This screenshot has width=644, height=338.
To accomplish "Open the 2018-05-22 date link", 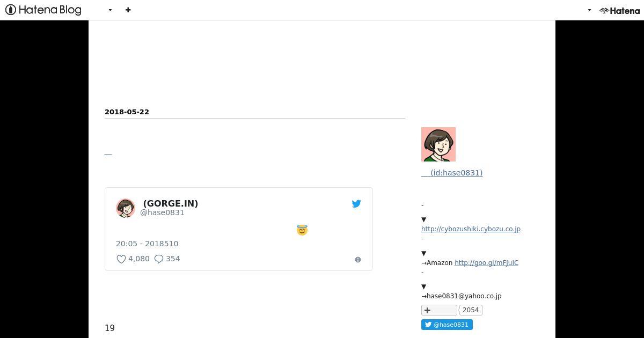I will click(x=127, y=112).
